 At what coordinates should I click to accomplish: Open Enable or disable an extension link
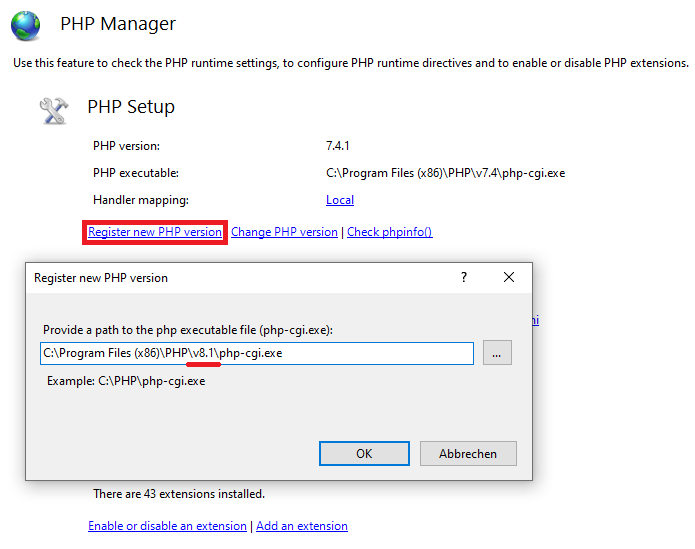[167, 526]
